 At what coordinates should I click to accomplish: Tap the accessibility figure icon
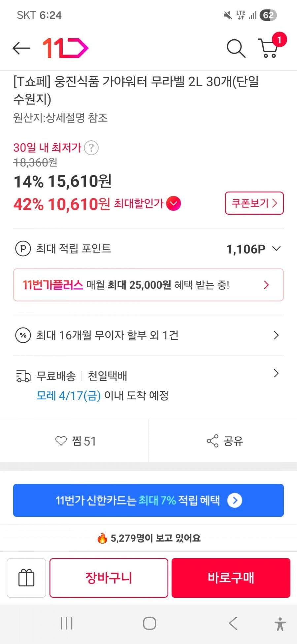(x=280, y=624)
